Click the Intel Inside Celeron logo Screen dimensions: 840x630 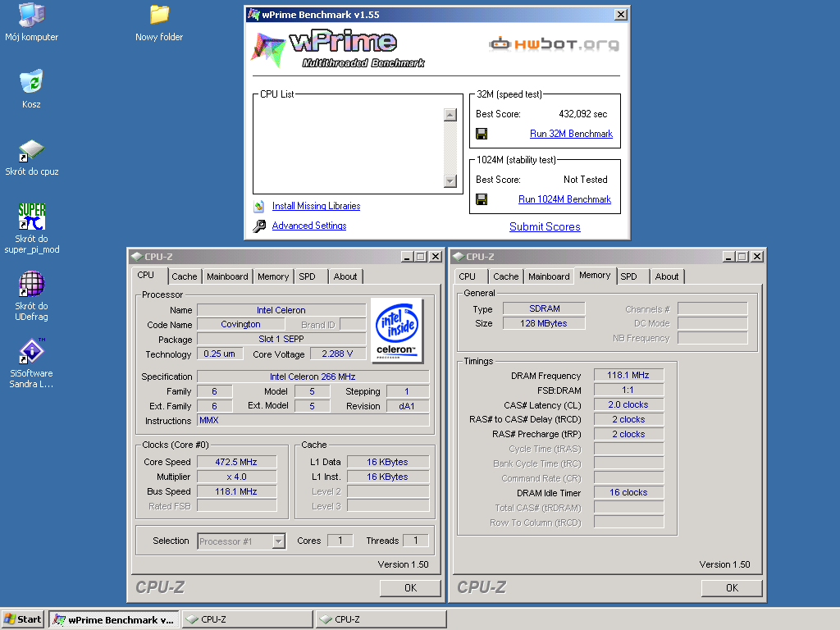point(396,330)
